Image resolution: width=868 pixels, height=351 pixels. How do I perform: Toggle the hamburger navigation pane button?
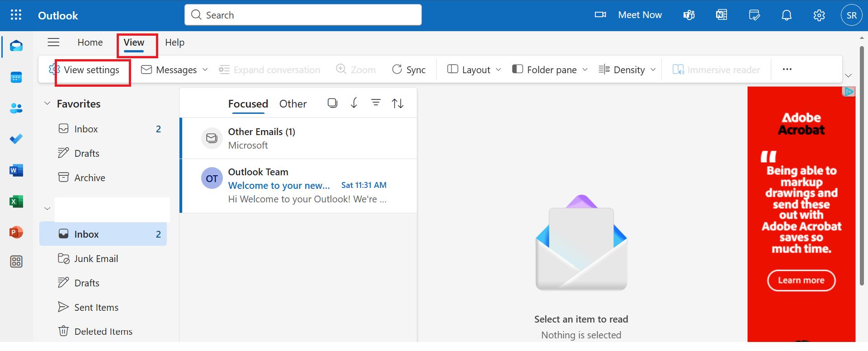pos(53,42)
